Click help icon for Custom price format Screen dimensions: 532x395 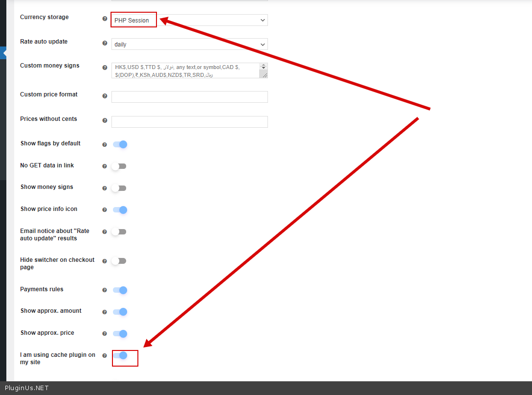click(x=105, y=96)
